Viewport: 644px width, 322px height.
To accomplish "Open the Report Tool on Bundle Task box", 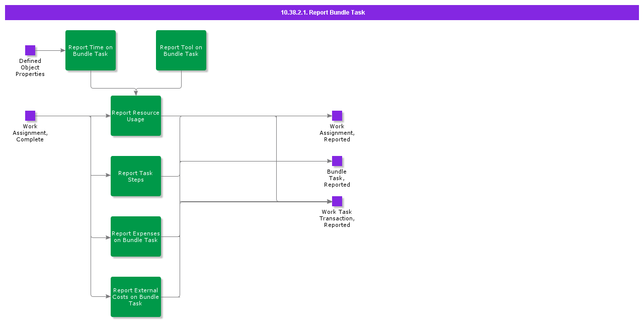I will click(x=181, y=50).
